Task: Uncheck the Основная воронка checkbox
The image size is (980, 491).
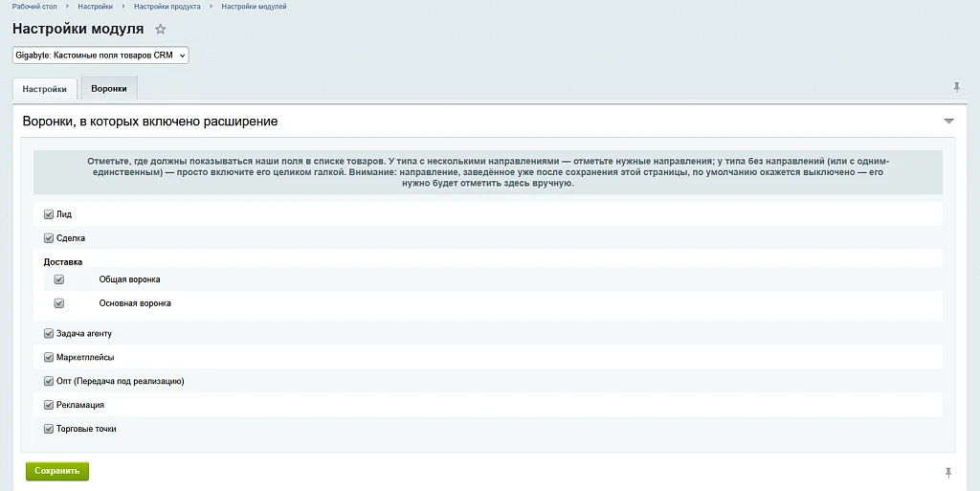Action: [58, 303]
